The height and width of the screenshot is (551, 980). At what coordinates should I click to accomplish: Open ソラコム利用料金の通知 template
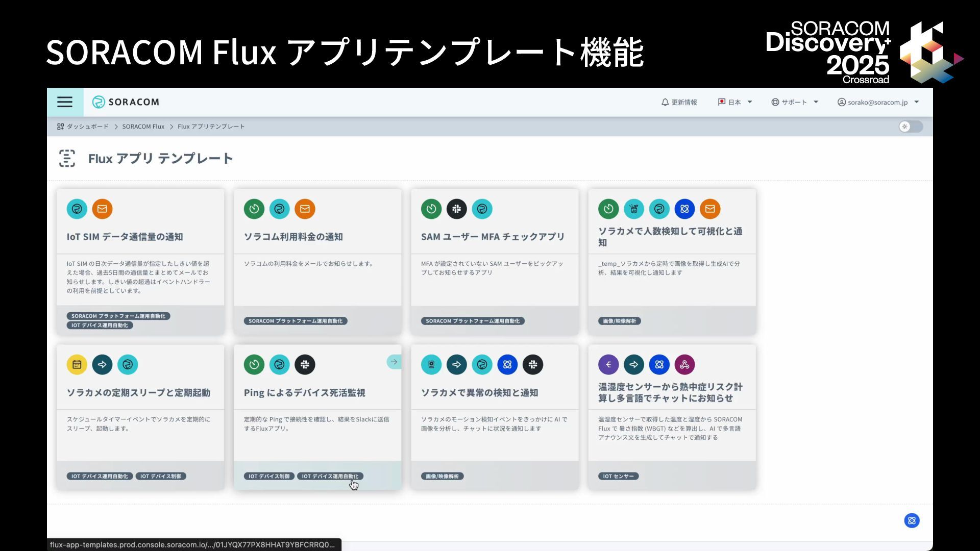pyautogui.click(x=293, y=237)
